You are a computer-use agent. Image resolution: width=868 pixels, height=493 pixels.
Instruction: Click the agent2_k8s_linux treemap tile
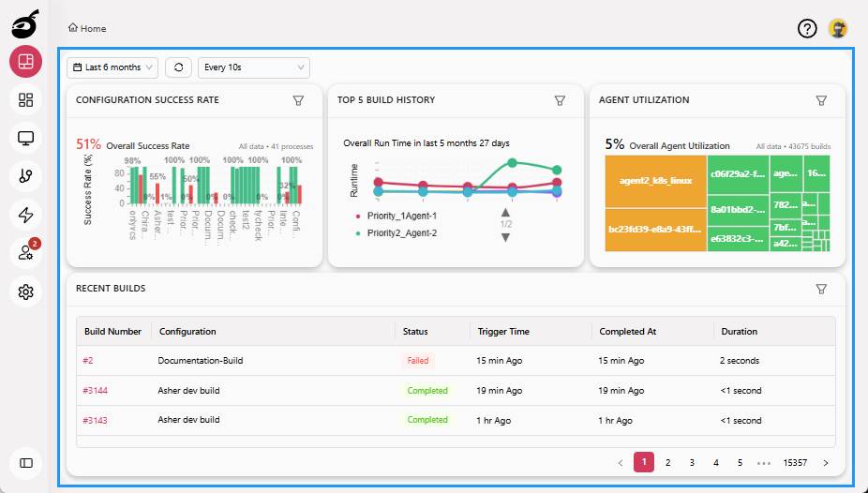click(655, 180)
